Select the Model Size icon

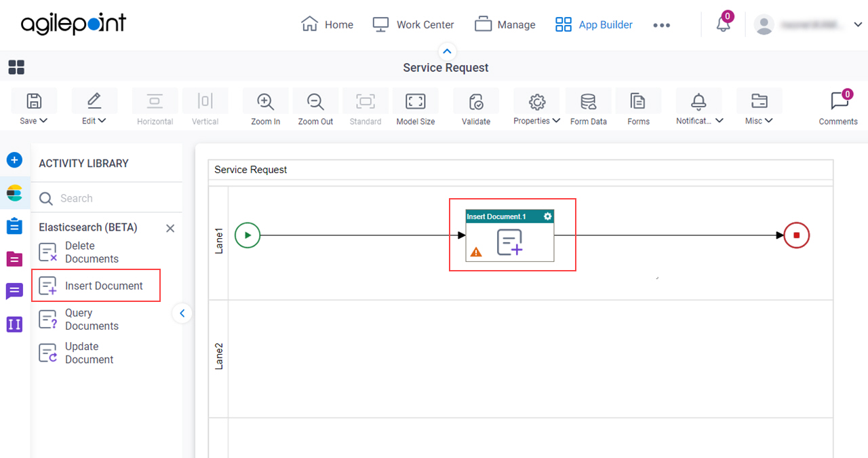coord(415,102)
